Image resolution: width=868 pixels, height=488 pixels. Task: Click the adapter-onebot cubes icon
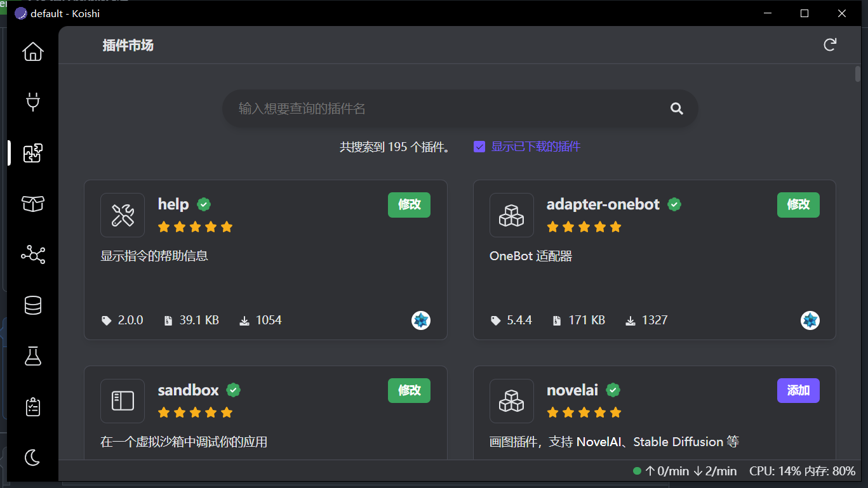pyautogui.click(x=512, y=215)
